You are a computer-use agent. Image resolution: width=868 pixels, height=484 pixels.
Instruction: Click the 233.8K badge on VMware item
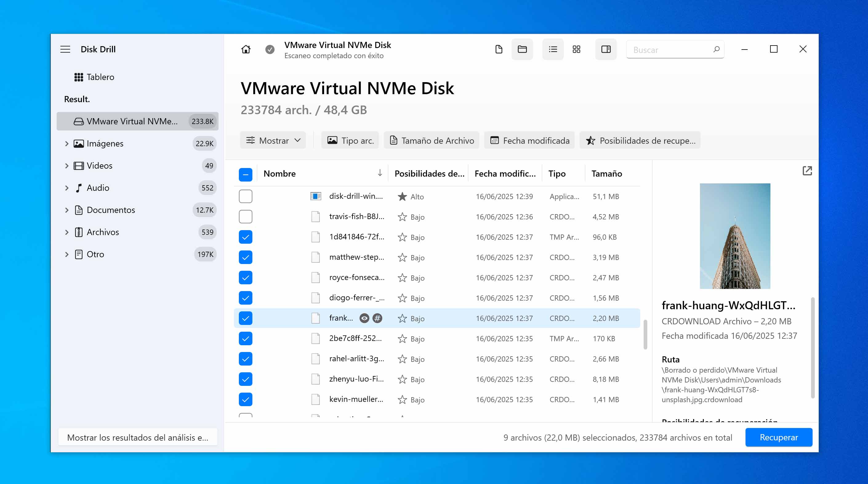[202, 121]
